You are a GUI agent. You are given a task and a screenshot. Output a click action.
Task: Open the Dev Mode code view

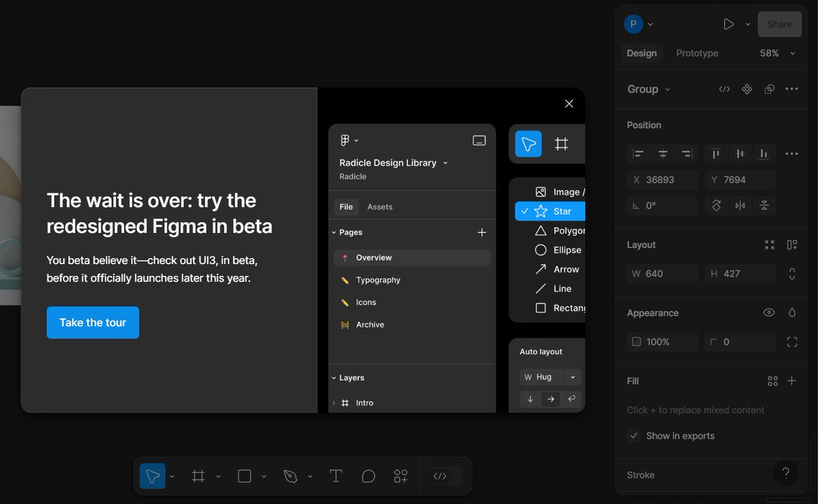click(x=441, y=476)
